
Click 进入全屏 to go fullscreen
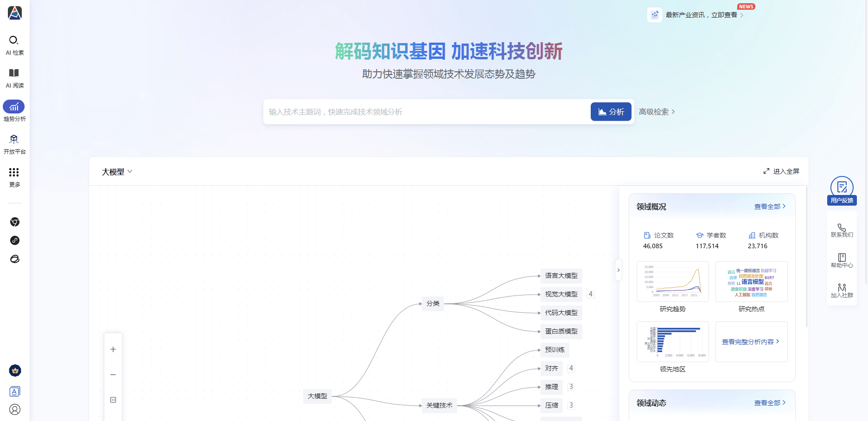(x=781, y=171)
